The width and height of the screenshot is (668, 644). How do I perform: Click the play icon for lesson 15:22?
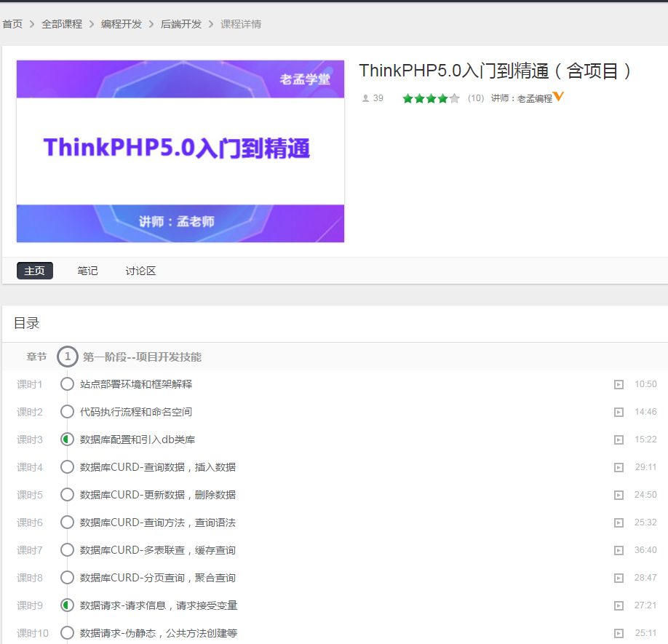pos(619,440)
